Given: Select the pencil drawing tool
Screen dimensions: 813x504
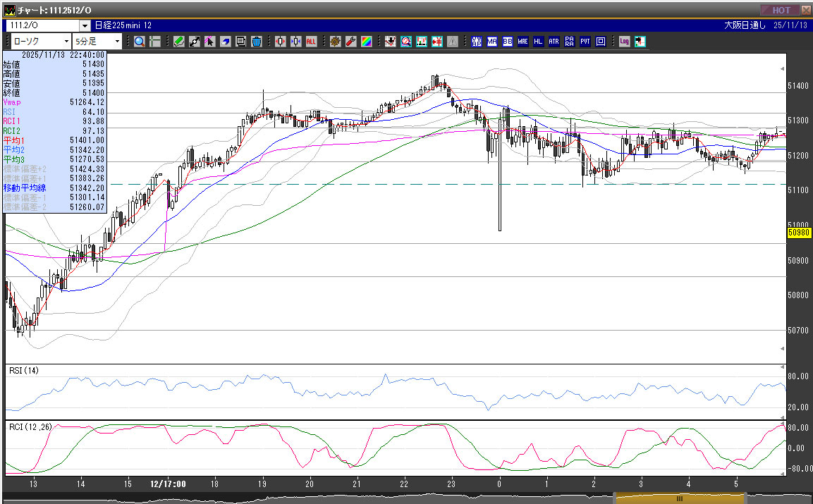Looking at the screenshot, I should 179,42.
